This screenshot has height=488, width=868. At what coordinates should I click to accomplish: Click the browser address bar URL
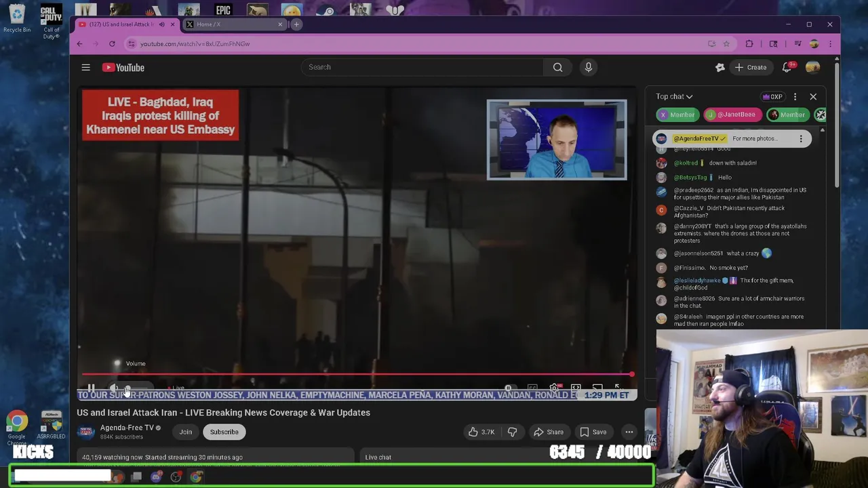pos(195,44)
